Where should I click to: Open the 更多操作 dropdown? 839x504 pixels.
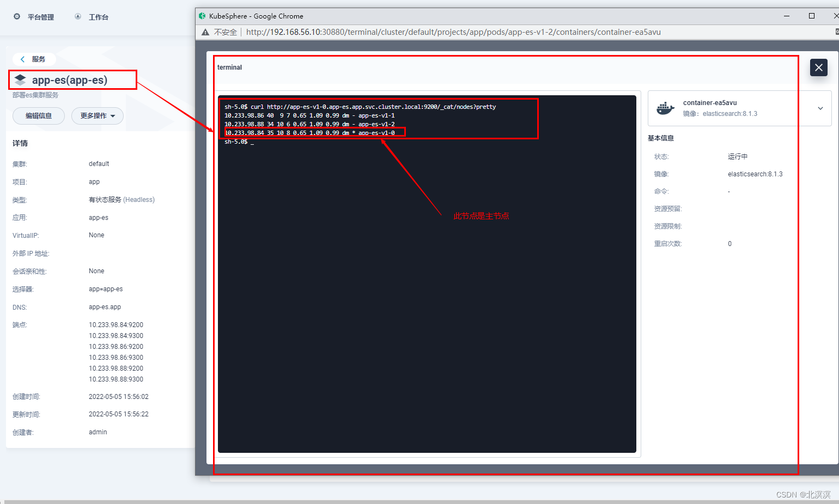tap(98, 116)
